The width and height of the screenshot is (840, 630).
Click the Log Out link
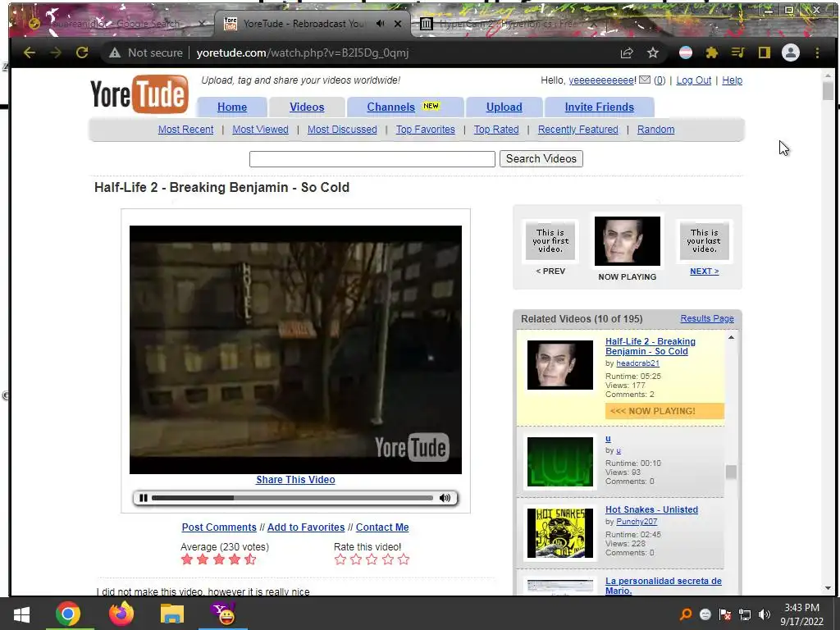pos(694,80)
